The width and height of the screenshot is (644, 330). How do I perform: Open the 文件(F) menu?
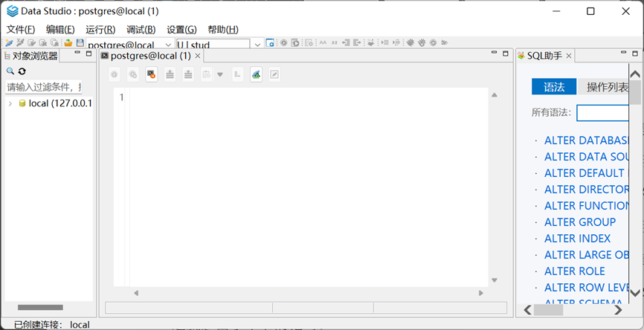21,30
